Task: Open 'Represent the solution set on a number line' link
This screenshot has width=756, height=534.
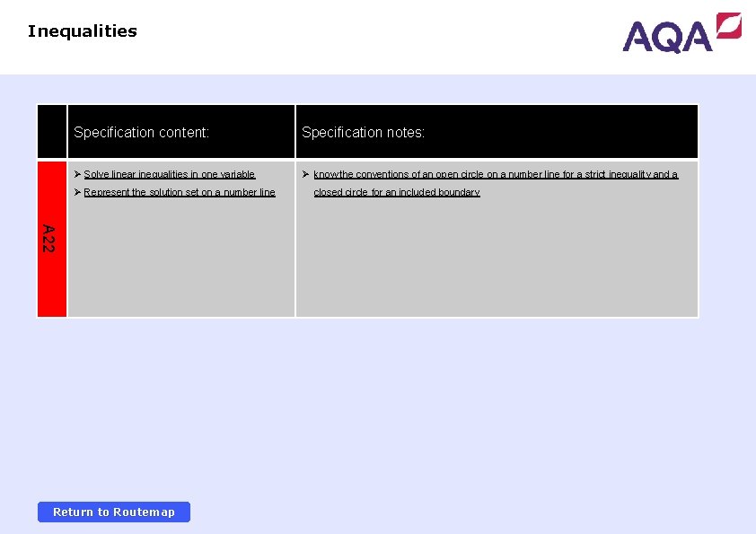Action: click(x=180, y=192)
